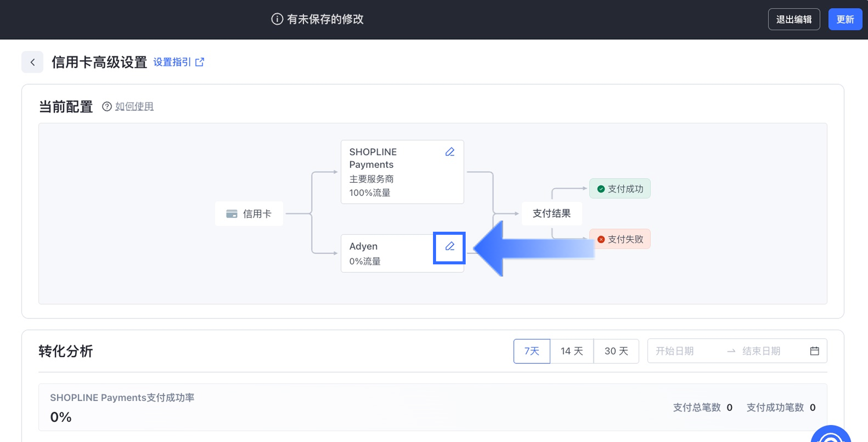Click the 如何使用 help question icon
Image resolution: width=868 pixels, height=442 pixels.
click(107, 107)
